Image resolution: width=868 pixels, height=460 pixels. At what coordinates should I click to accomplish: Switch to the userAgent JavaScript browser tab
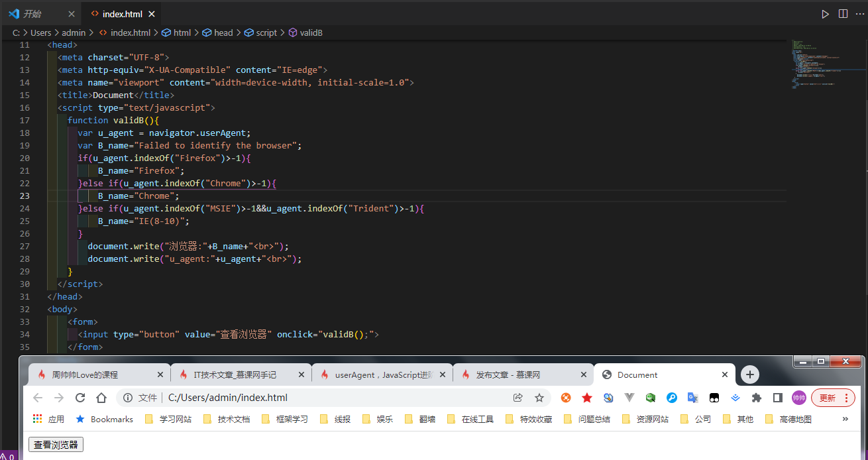382,374
